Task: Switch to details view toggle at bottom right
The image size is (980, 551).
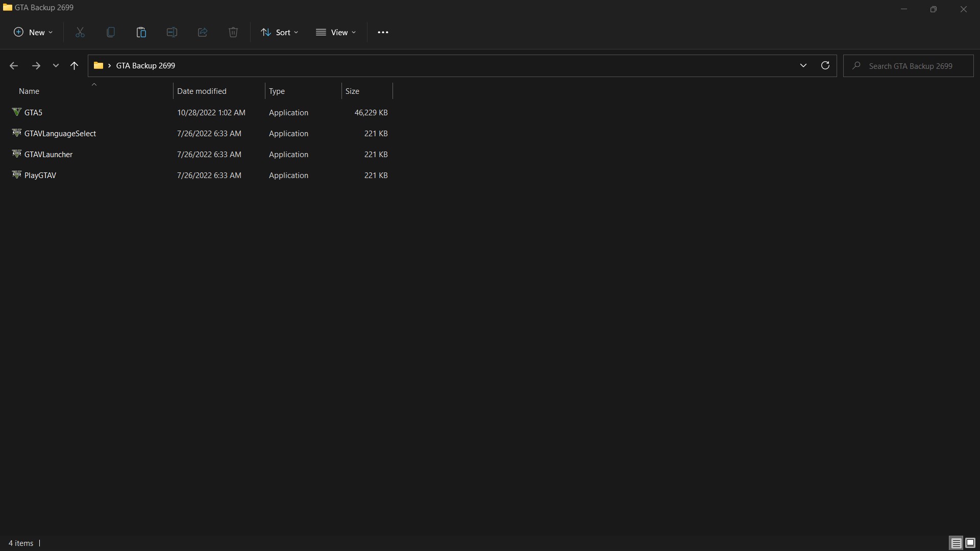Action: pos(956,543)
